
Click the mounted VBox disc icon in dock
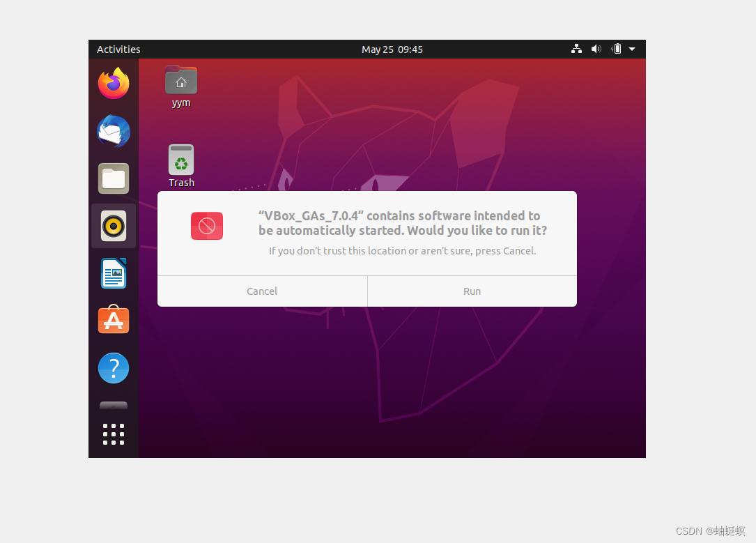[113, 226]
